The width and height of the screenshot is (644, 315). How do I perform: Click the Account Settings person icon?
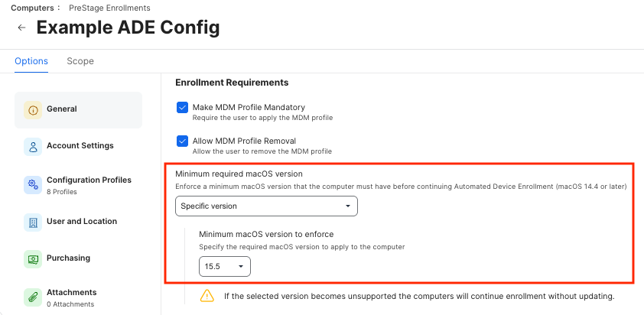coord(33,146)
